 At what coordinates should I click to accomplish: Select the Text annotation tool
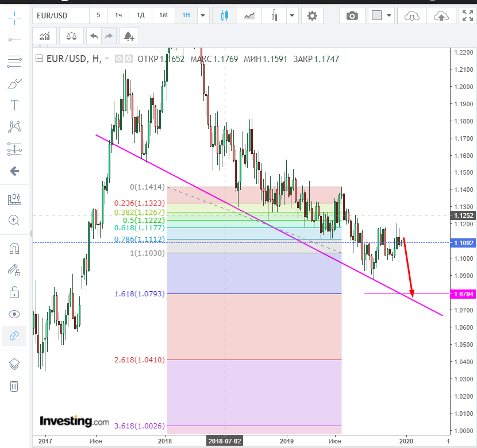[14, 105]
